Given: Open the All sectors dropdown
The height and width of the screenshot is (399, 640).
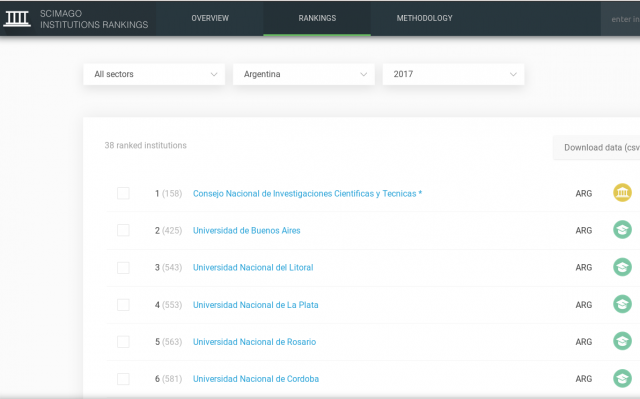Looking at the screenshot, I should pyautogui.click(x=154, y=74).
